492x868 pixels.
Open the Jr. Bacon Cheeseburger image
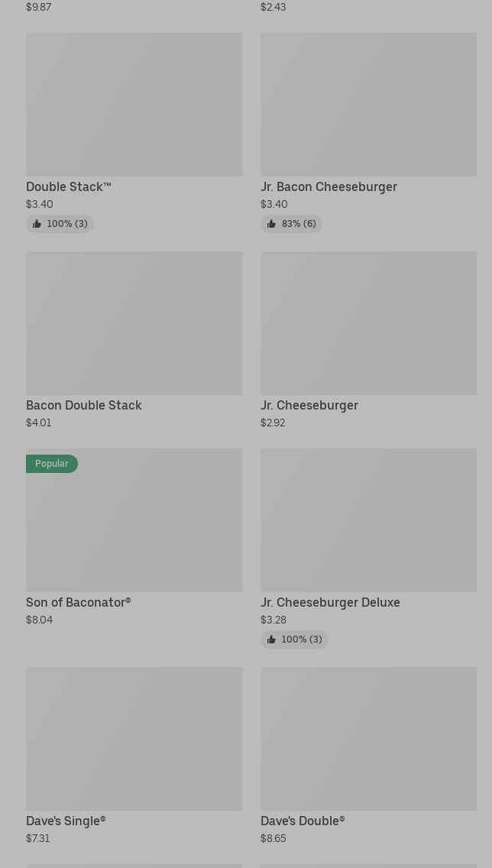368,105
